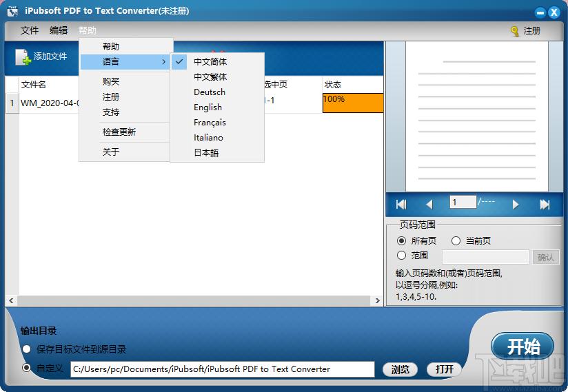Click the left arrow of the horizontal scrollbar
568x392 pixels.
tap(11, 300)
